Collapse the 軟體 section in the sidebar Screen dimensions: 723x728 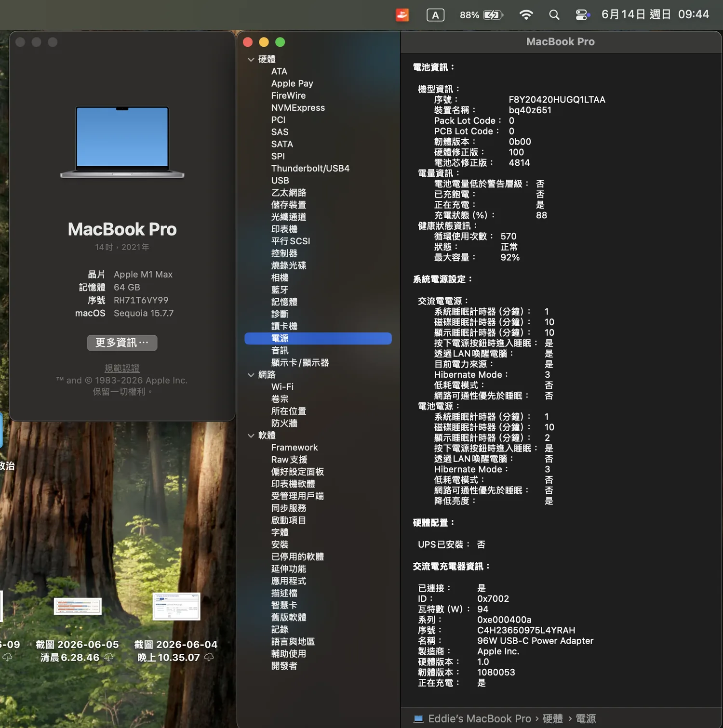[251, 436]
